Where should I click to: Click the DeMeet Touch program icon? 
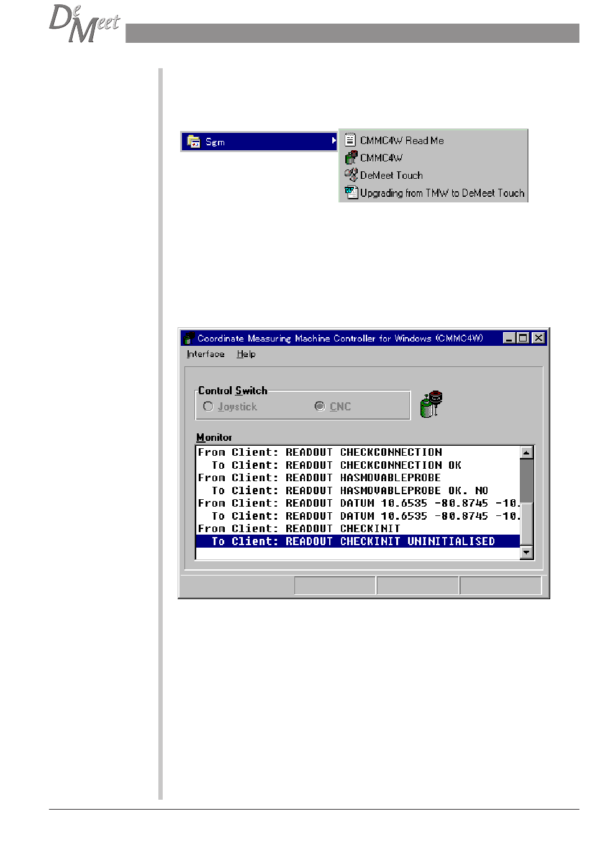pos(351,175)
